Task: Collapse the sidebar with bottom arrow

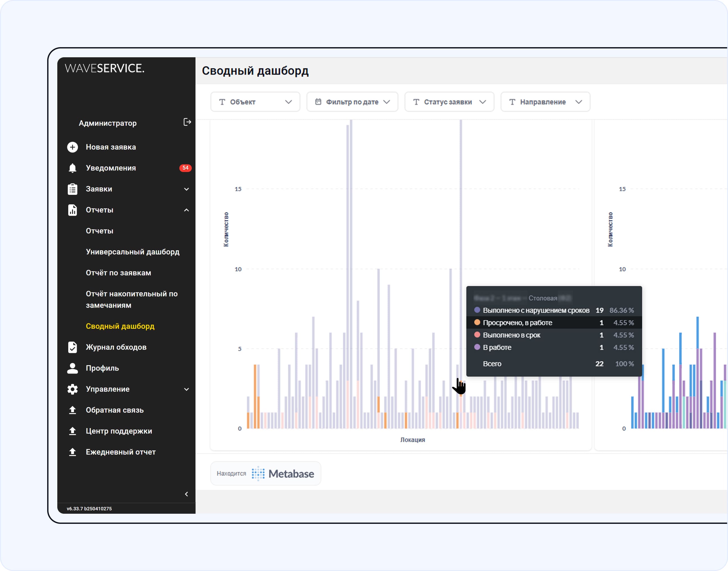Action: (186, 494)
